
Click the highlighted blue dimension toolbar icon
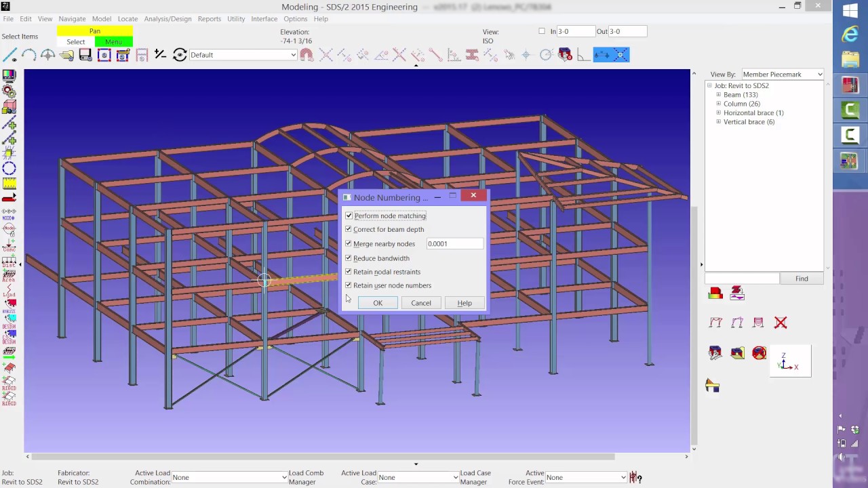click(602, 55)
